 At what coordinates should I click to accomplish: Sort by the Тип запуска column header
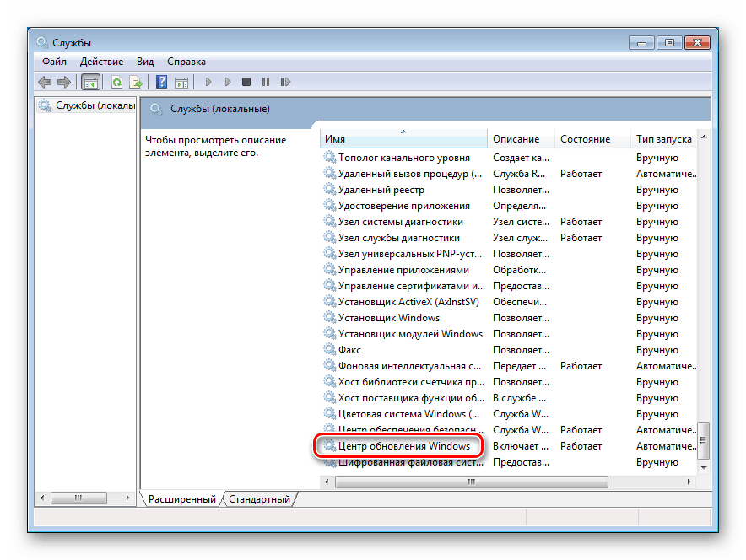pos(663,139)
